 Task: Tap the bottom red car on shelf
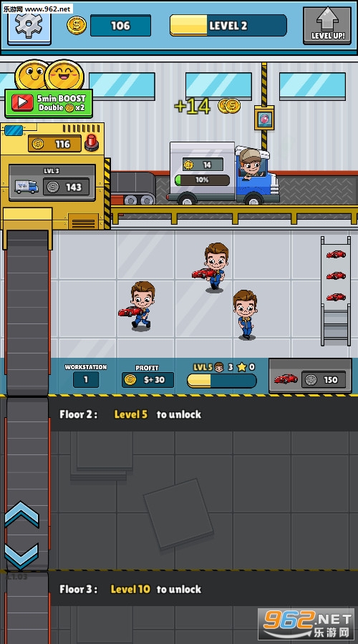point(336,296)
